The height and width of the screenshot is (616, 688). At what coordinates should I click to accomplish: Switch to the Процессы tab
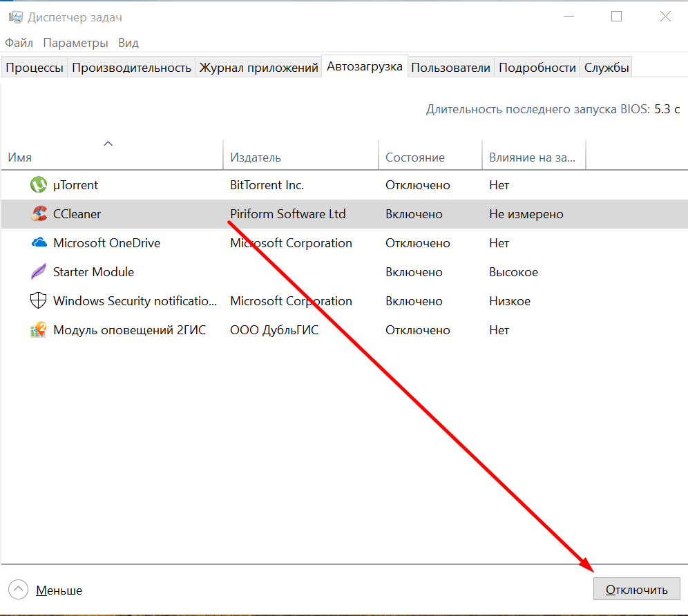point(35,67)
